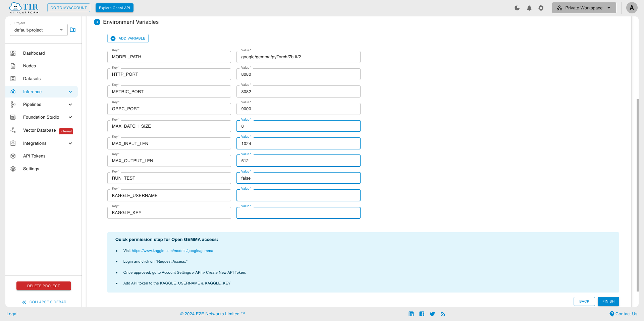Screen dimensions: 644x321
Task: Click ADD VARIABLE button
Action: pyautogui.click(x=128, y=39)
